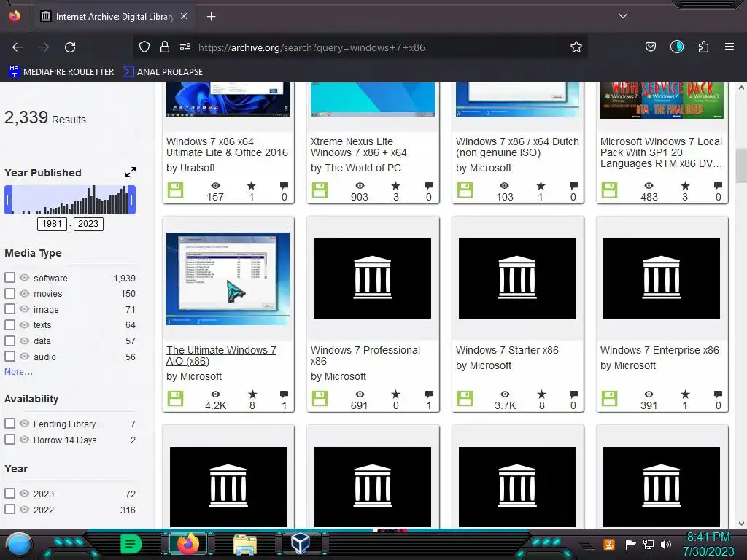Check the data media type filter
Screen dimensions: 747x560
tap(9, 341)
